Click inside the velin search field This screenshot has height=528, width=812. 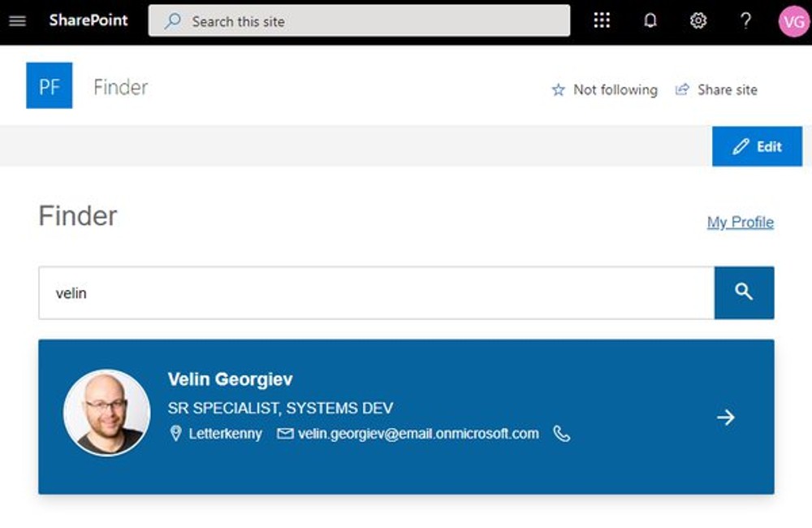coord(325,292)
